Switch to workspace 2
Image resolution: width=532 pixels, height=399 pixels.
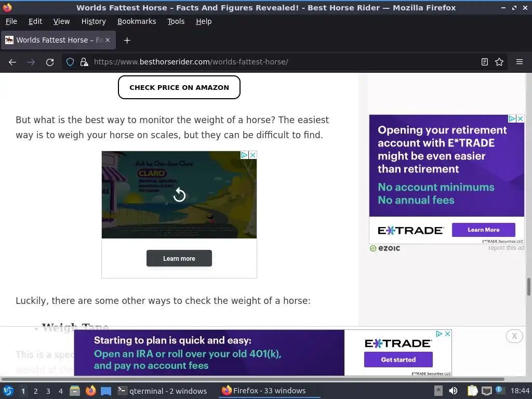pos(36,391)
